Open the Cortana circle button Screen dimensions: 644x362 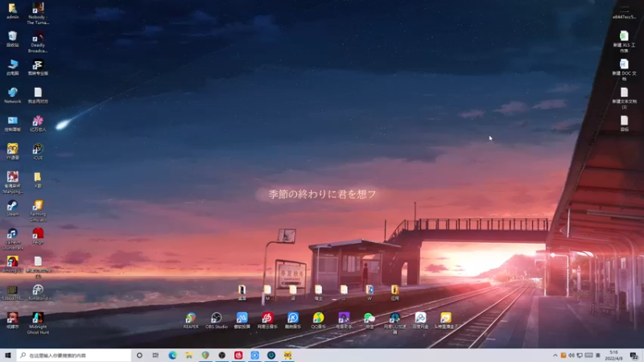click(139, 355)
